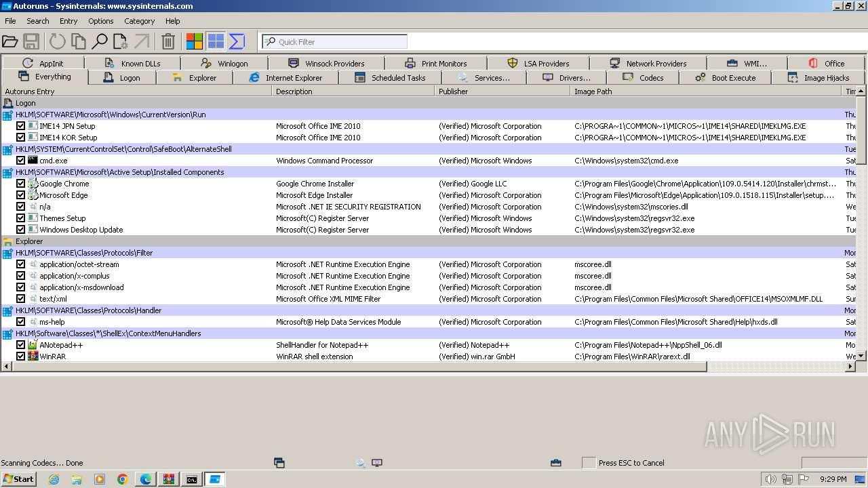
Task: Open the WinRAR taskbar icon
Action: (169, 479)
